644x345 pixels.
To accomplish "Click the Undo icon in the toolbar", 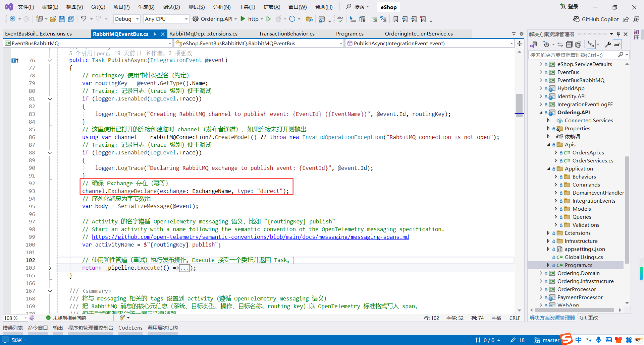I will pyautogui.click(x=84, y=19).
